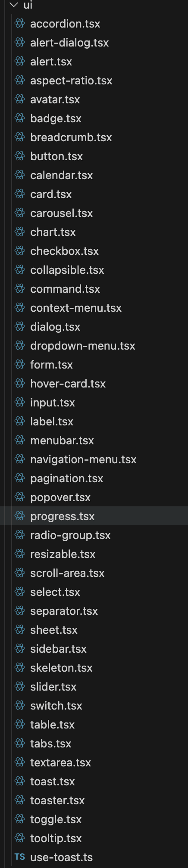Click the React icon next to tooltip.tsx
The height and width of the screenshot is (868, 188).
(20, 838)
